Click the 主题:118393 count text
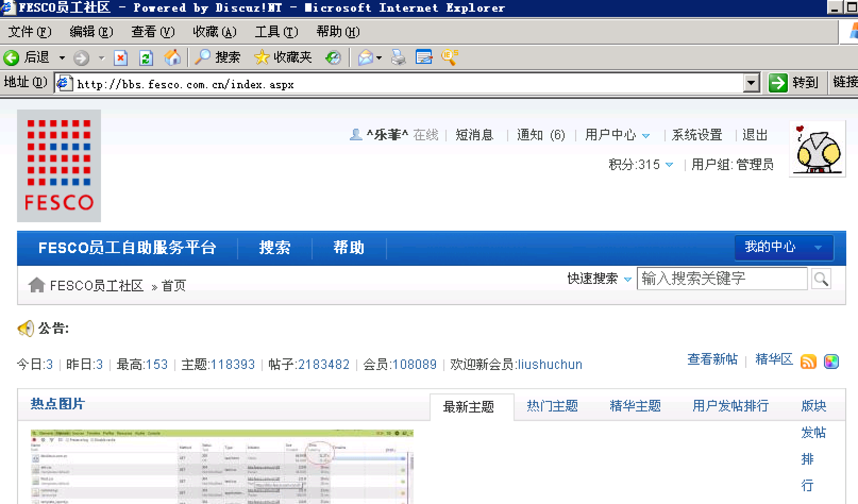Viewport: 858px width, 504px height. 218,365
